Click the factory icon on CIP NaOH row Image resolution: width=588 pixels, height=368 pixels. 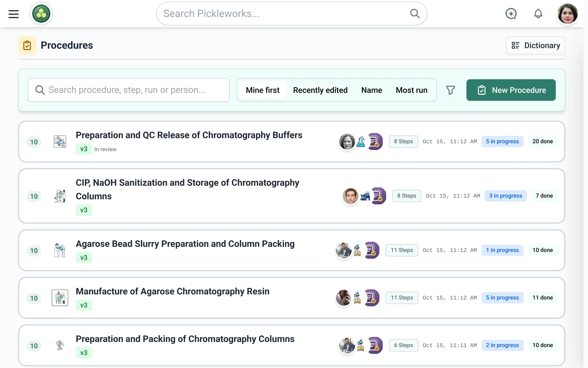[x=365, y=196]
